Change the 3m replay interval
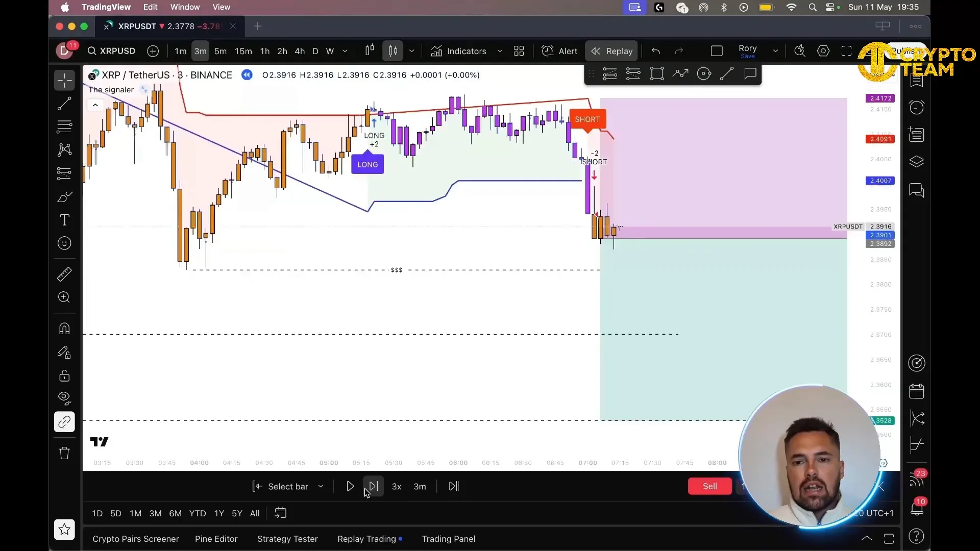 (x=420, y=487)
